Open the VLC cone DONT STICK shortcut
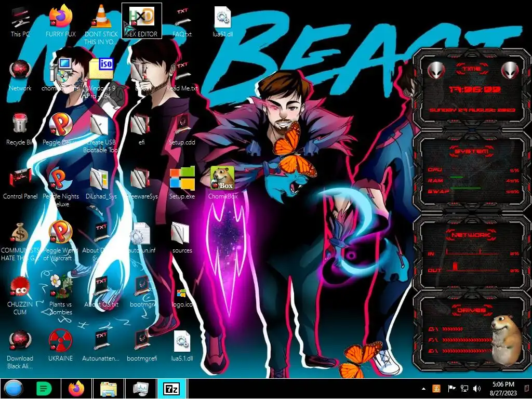The width and height of the screenshot is (532, 399). coord(101,24)
